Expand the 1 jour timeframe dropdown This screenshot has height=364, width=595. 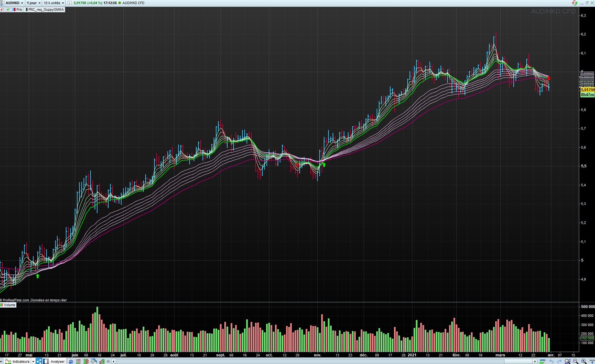pos(34,3)
